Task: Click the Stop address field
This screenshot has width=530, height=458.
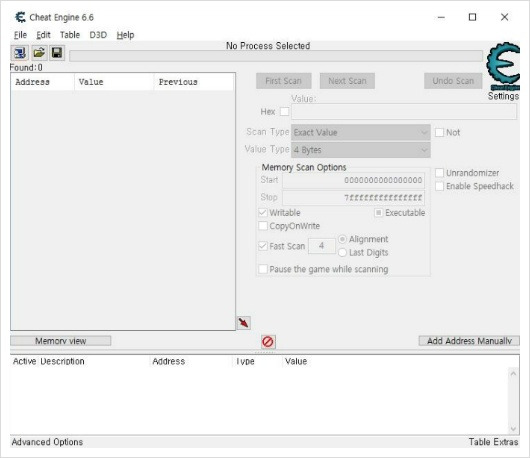Action: tap(354, 198)
